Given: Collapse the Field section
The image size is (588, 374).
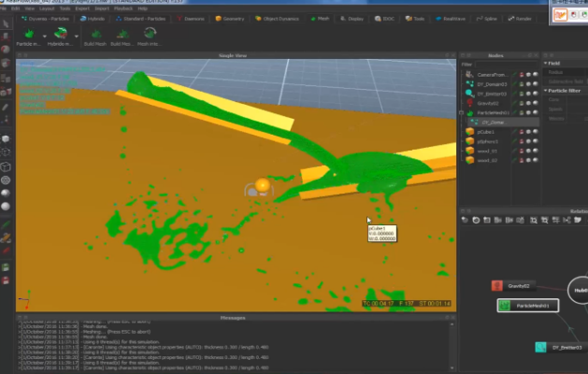Looking at the screenshot, I should 546,63.
